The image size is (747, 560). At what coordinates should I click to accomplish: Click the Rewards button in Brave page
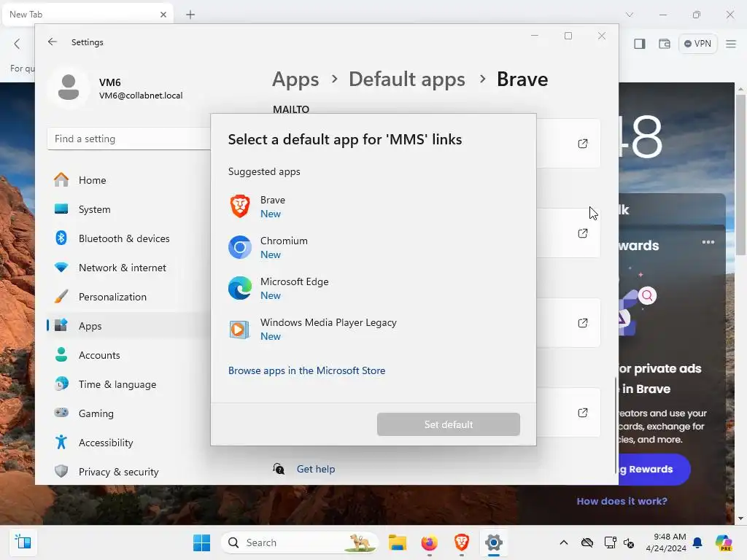click(x=654, y=469)
